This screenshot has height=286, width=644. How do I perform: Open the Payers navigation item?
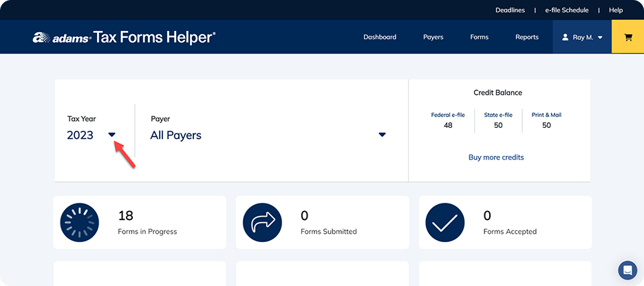(x=433, y=37)
